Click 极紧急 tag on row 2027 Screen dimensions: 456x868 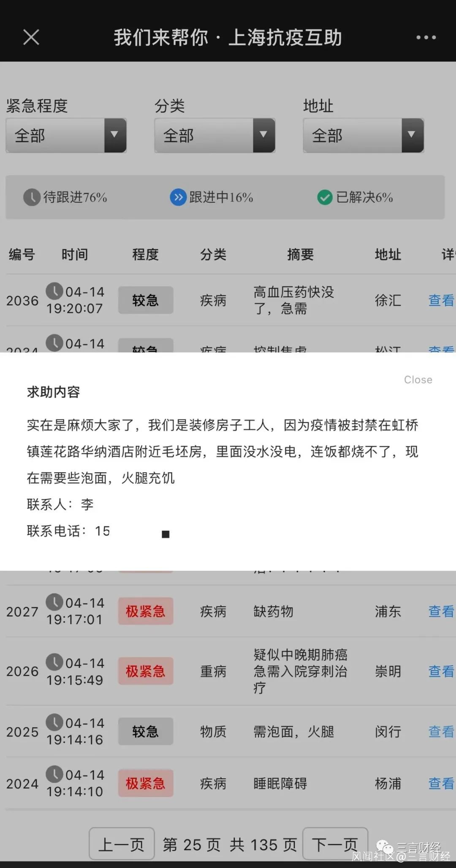click(146, 611)
